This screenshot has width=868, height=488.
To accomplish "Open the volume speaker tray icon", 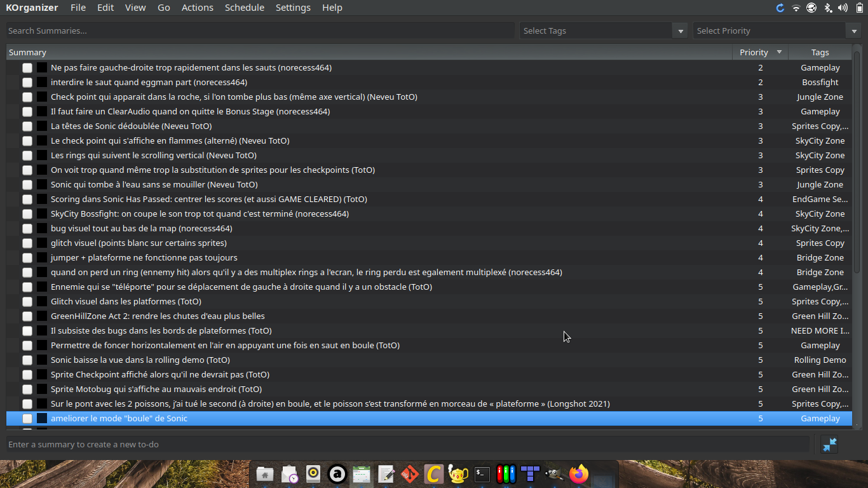I will (x=843, y=8).
